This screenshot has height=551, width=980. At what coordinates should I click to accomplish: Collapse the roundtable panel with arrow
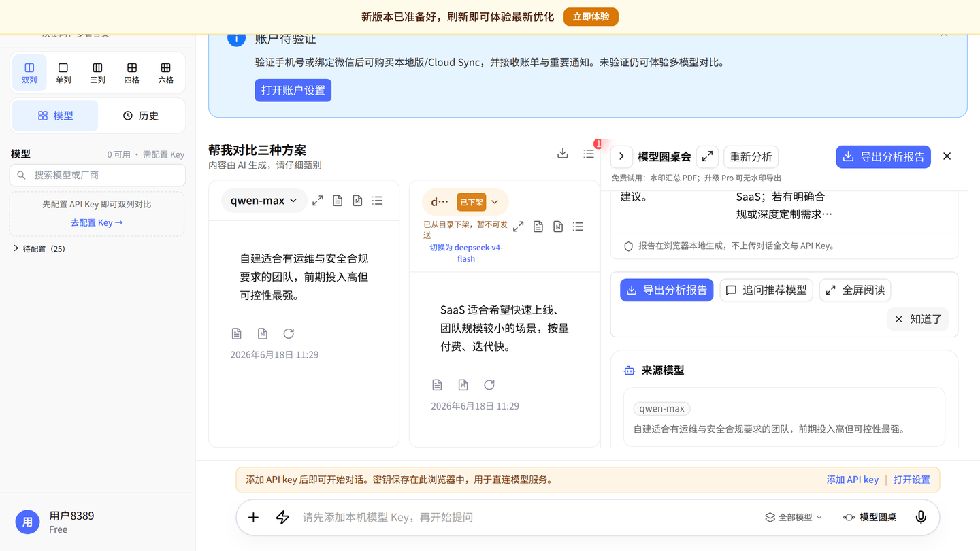621,156
